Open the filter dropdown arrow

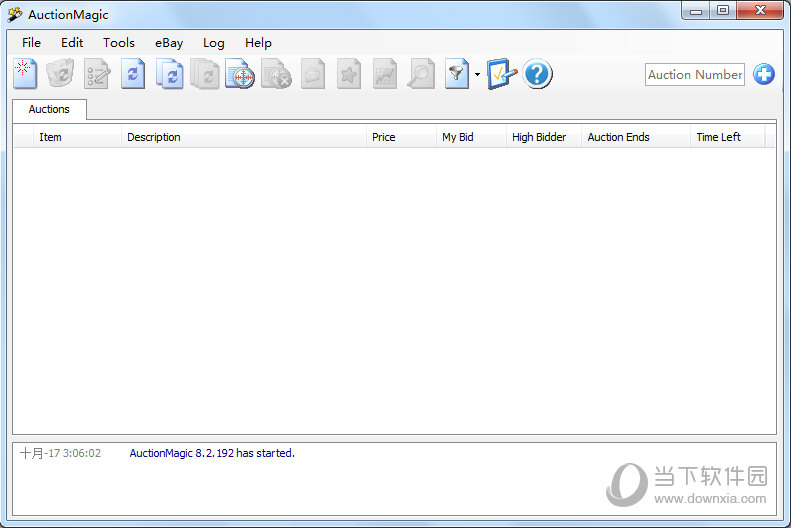point(477,75)
